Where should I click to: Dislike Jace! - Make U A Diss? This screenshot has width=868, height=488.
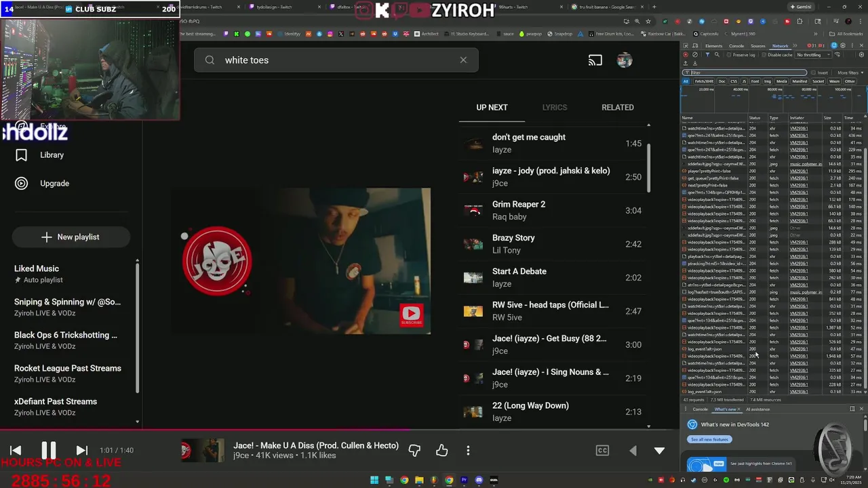click(414, 450)
